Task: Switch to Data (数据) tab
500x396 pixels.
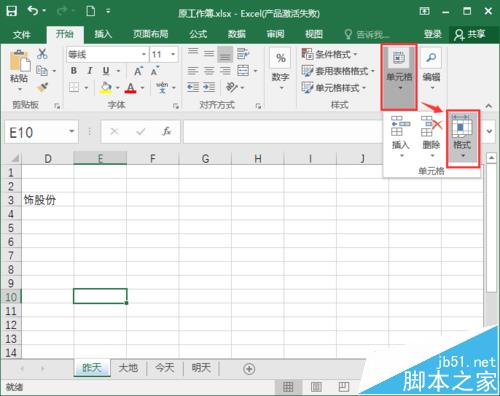Action: 237,34
